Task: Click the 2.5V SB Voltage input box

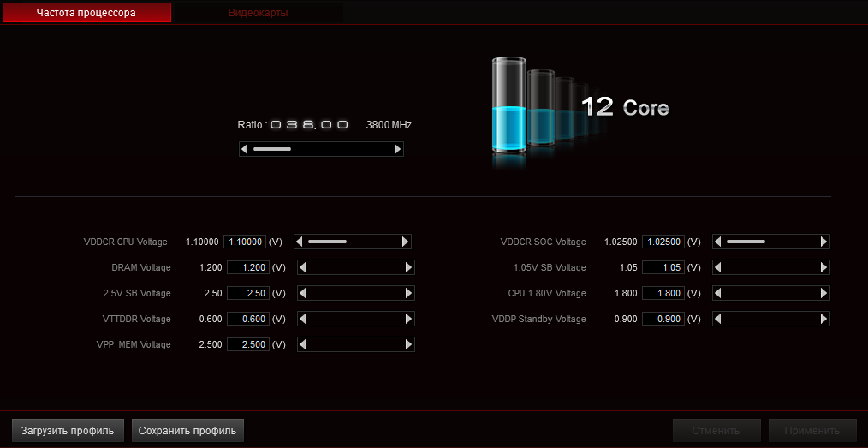Action: [x=248, y=293]
